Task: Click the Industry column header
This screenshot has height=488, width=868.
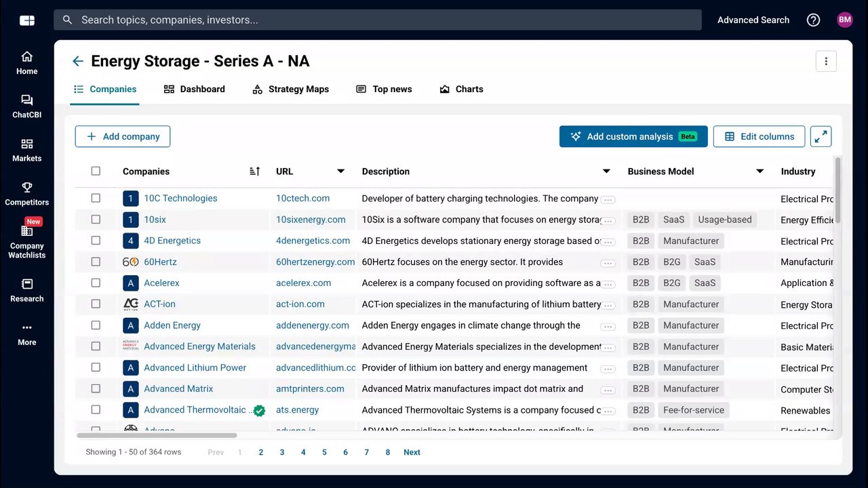Action: pyautogui.click(x=798, y=171)
